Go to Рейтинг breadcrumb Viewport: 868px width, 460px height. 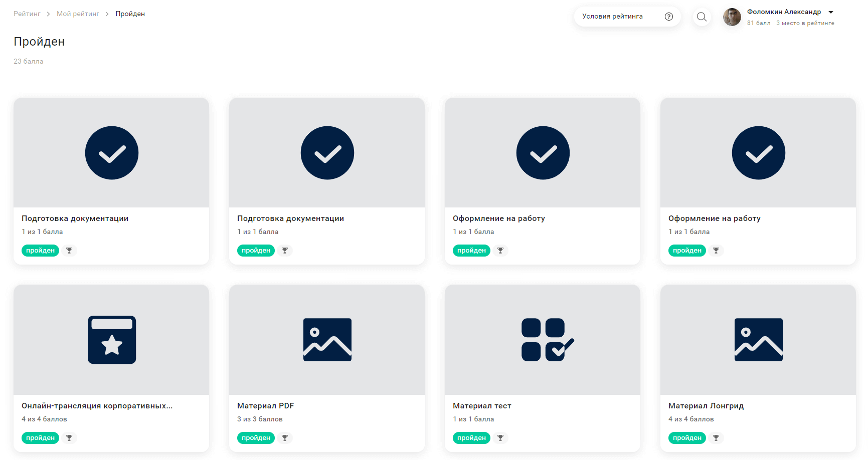point(27,14)
